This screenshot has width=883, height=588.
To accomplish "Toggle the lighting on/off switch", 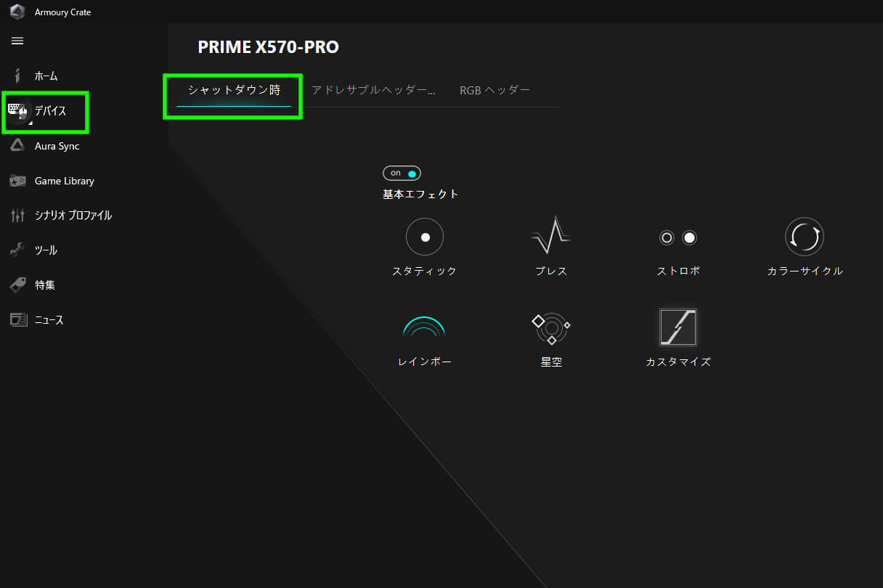I will (402, 173).
